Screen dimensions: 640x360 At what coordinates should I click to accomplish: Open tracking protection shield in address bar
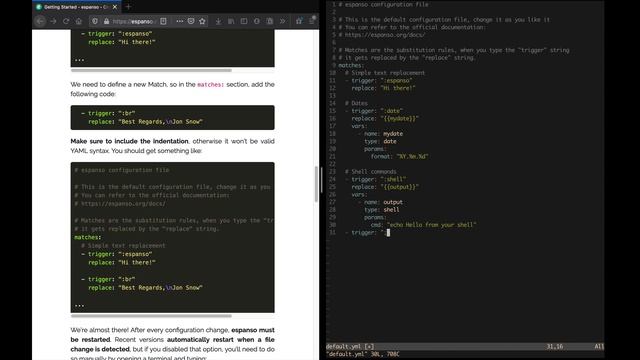tap(95, 21)
